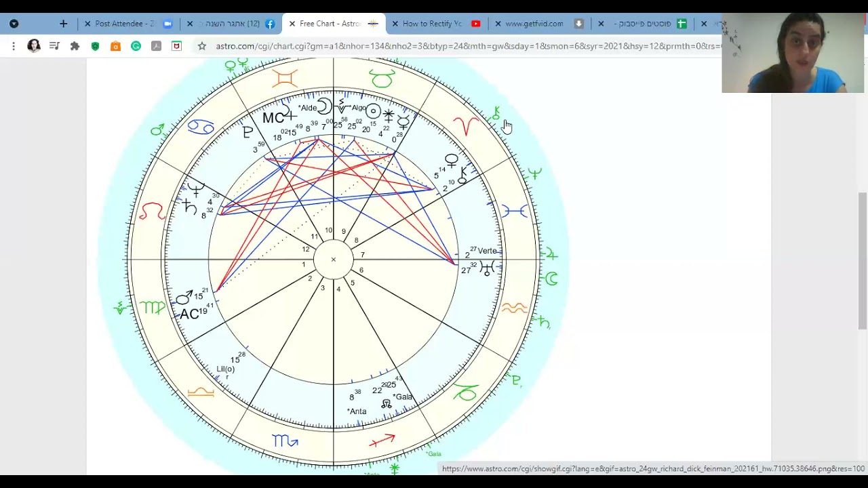Click the MC label on chart
This screenshot has width=868, height=488.
273,118
